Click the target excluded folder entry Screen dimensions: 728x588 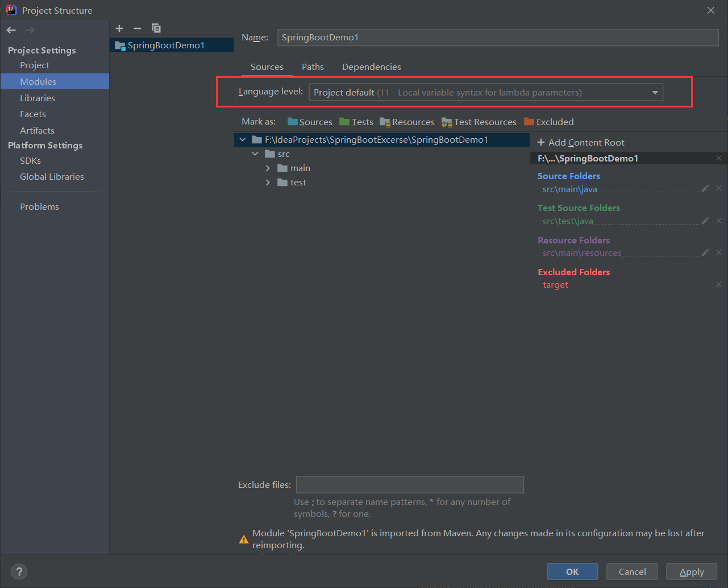pos(555,285)
